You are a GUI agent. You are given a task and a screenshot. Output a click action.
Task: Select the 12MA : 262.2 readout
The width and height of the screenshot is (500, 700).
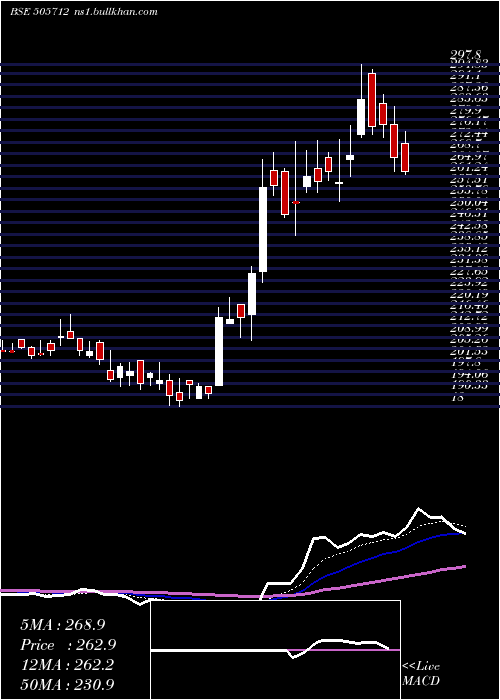coord(68,665)
